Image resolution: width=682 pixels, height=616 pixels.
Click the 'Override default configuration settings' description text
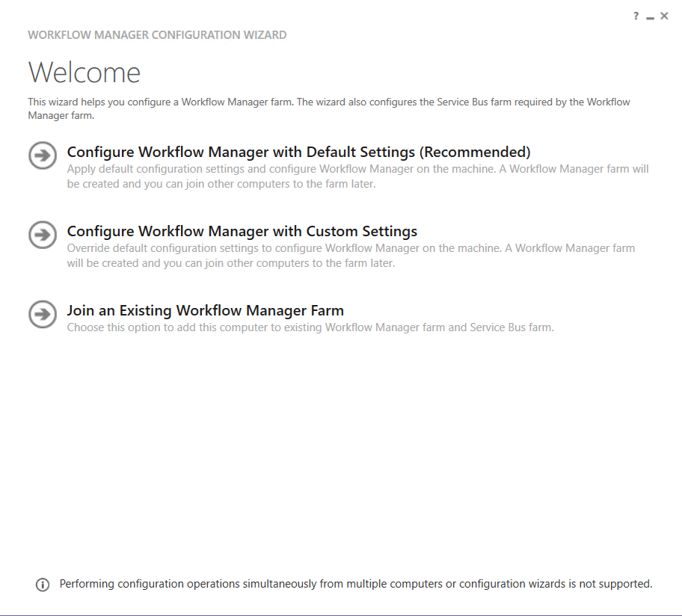click(351, 256)
